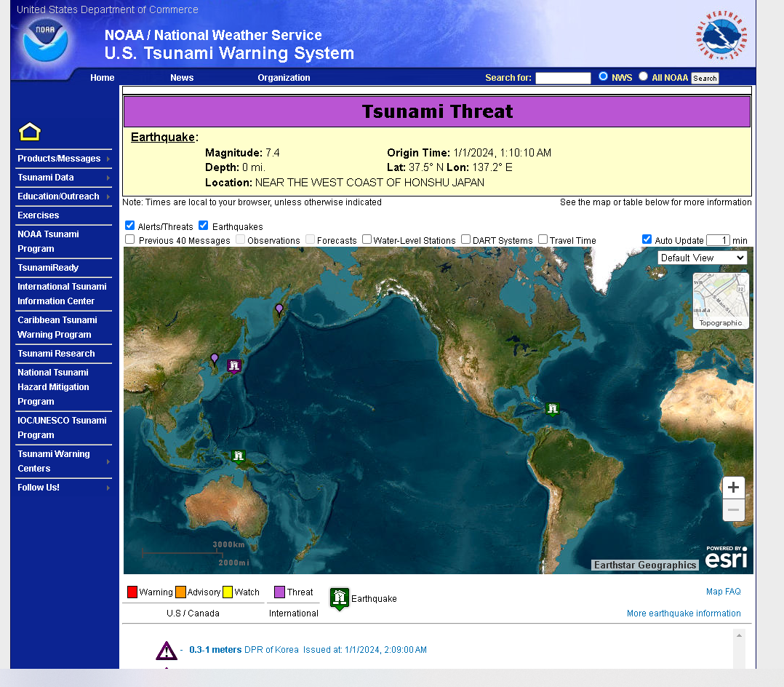
Task: Open DPR of Korea 0.3-1 meters message
Action: [x=308, y=650]
